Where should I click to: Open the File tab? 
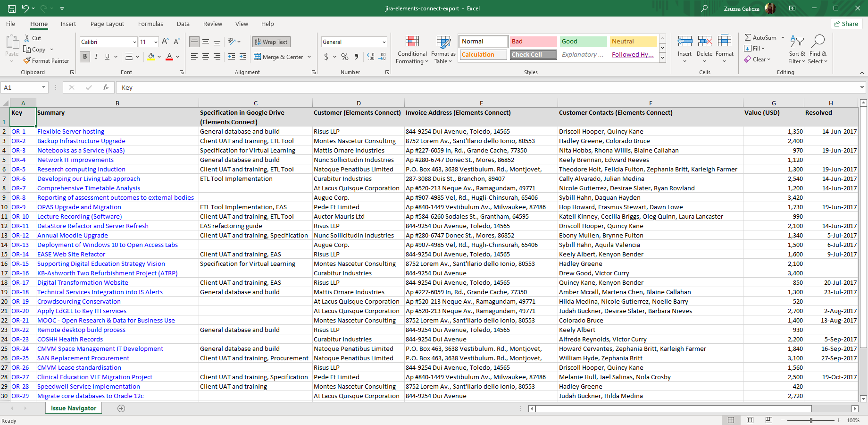[10, 24]
